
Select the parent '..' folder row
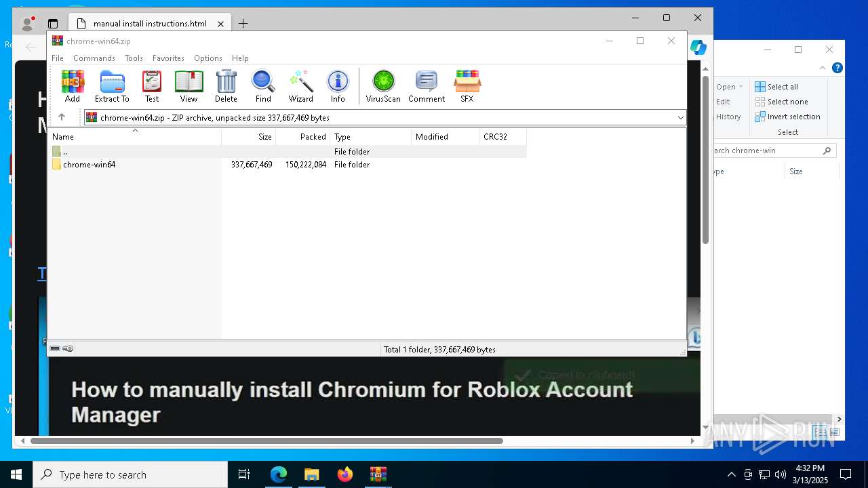[x=288, y=152]
